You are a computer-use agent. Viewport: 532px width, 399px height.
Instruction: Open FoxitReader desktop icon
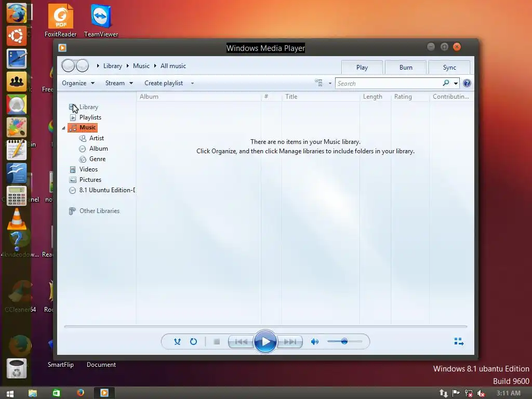(x=60, y=20)
